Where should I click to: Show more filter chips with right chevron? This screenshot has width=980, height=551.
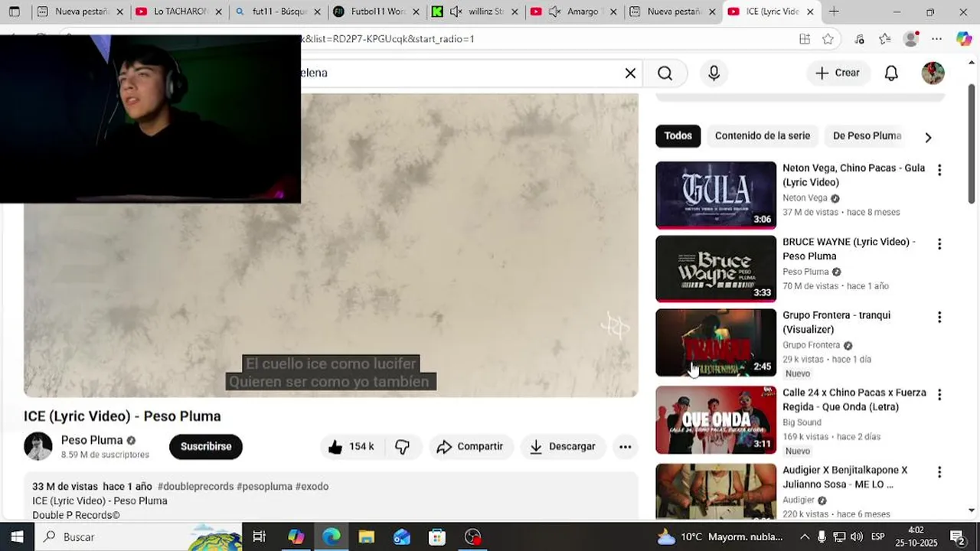(928, 138)
